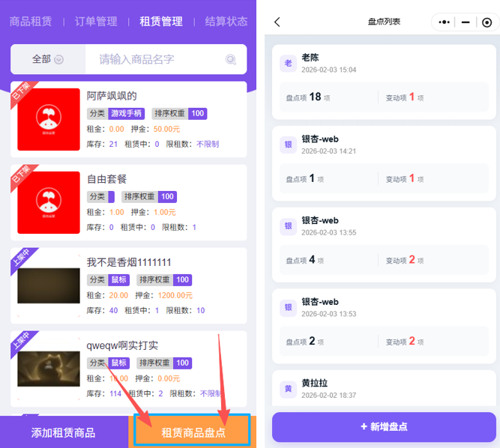Viewport: 500px width, 448px height.
Task: Open red thumbnail of 自由套餐
Action: pos(49,202)
